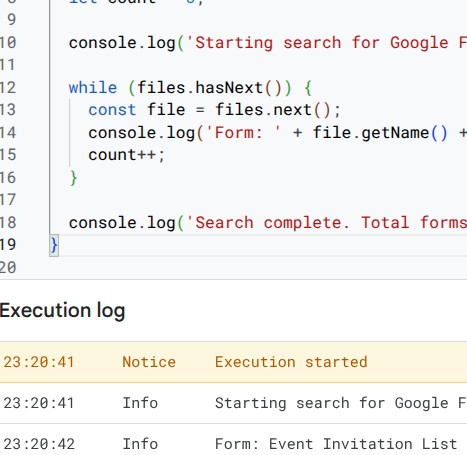The height and width of the screenshot is (455, 467).
Task: Click line number 20 in the gutter
Action: (x=8, y=268)
